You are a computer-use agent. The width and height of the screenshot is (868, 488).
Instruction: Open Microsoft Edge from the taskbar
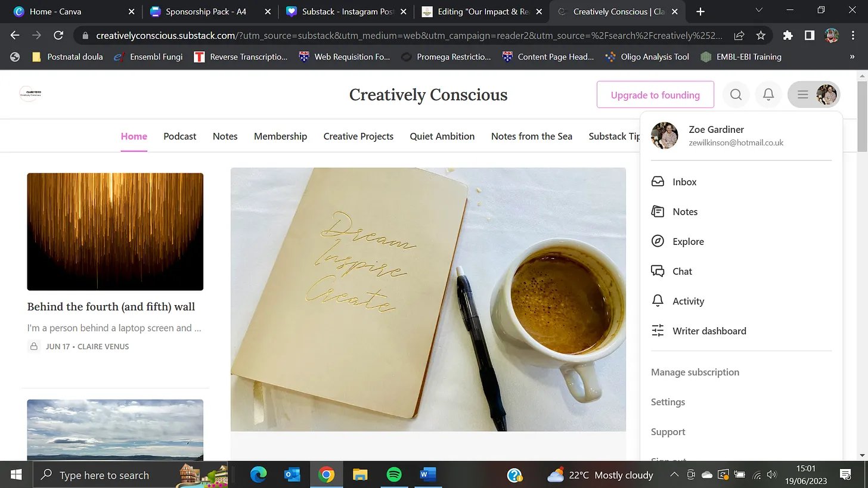click(258, 475)
